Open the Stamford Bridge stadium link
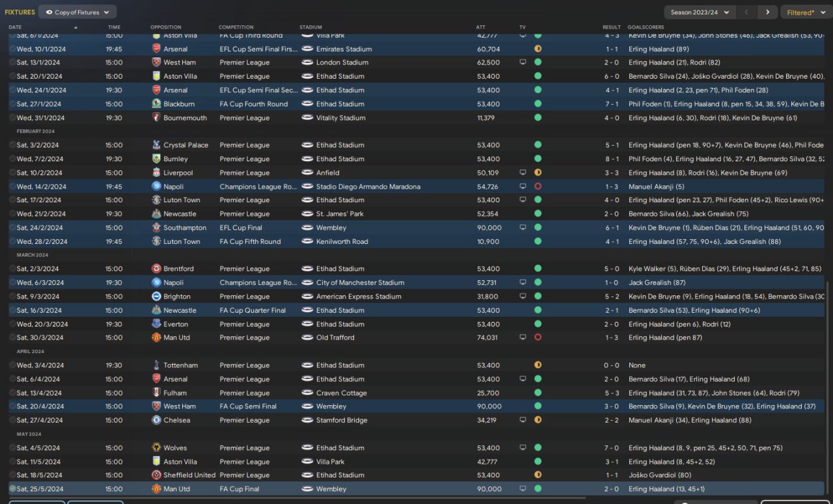833x504 pixels. point(342,420)
